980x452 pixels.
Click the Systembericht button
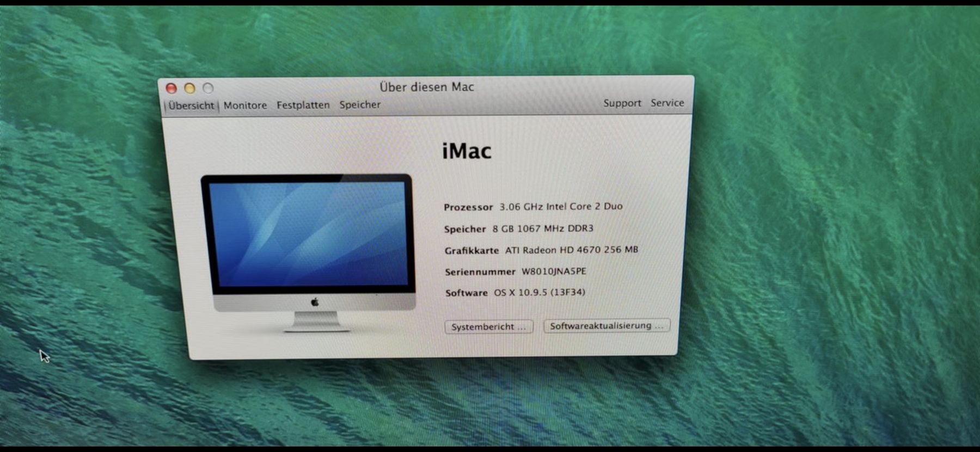coord(488,326)
